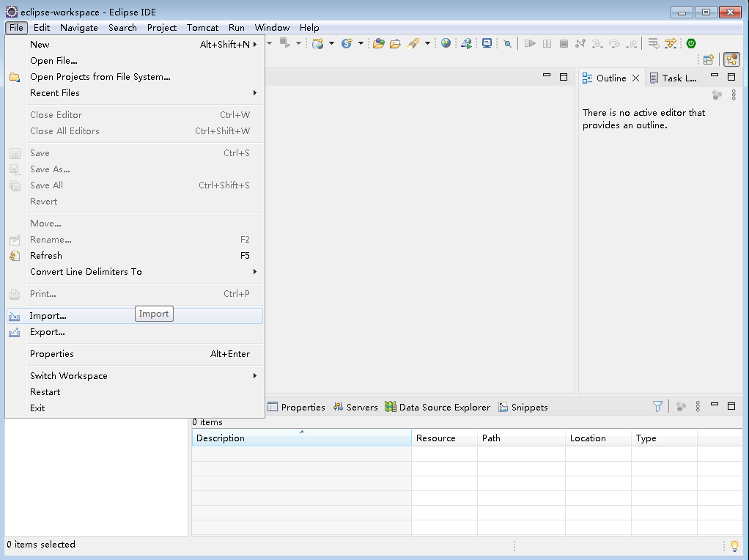The height and width of the screenshot is (560, 749).
Task: Switch to the Properties tab
Action: (x=297, y=407)
